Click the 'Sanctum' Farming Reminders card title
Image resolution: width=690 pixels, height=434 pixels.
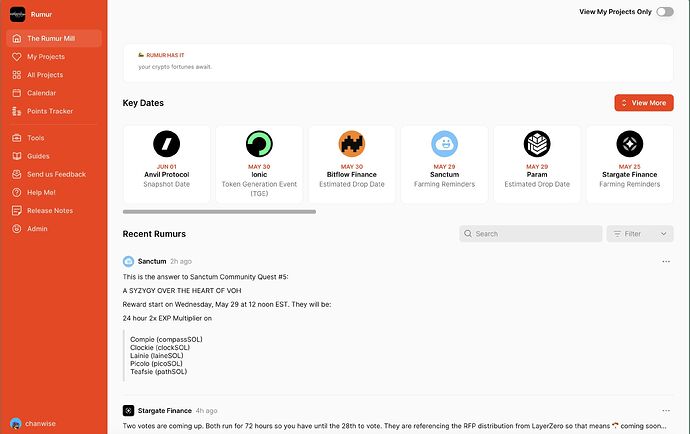444,174
